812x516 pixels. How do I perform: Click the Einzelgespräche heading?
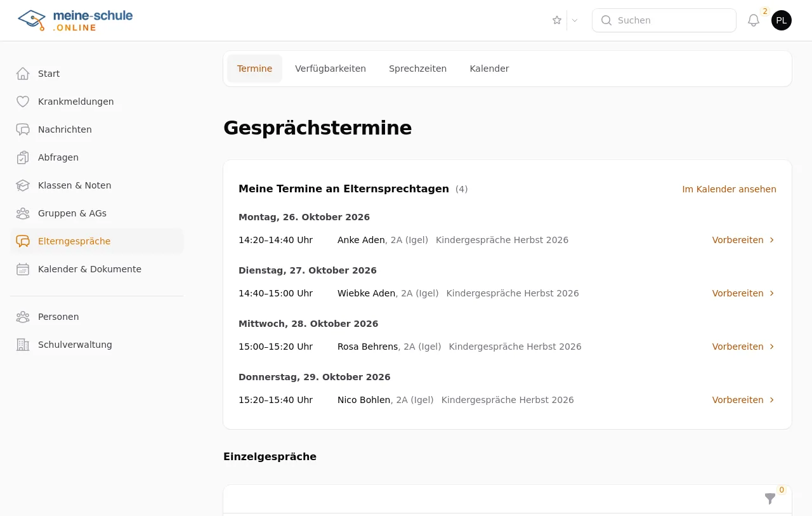tap(270, 456)
